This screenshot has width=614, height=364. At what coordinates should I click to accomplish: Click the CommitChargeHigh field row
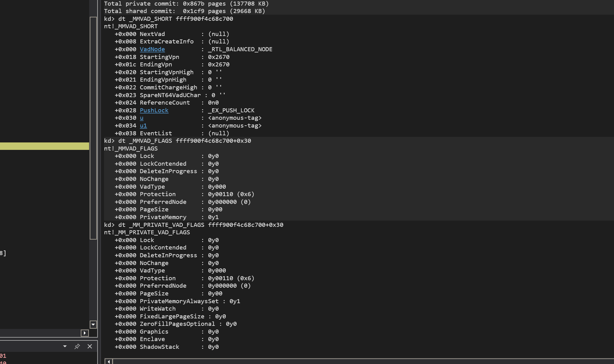(x=169, y=88)
